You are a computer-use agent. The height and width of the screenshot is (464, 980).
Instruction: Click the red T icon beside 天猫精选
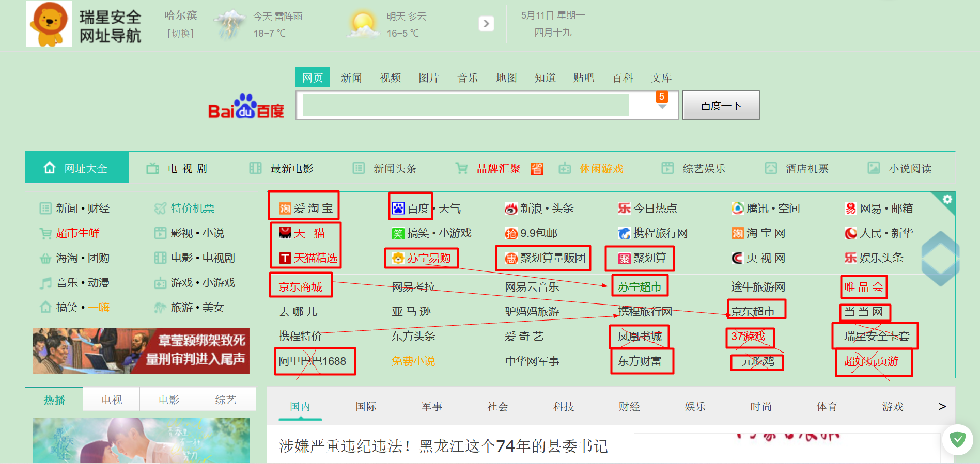[285, 258]
